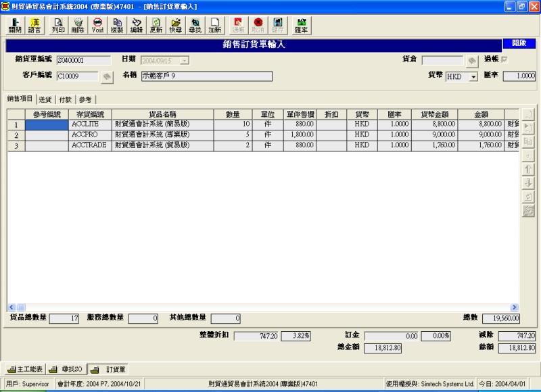The width and height of the screenshot is (541, 392).
Task: Click the 尋找 (Find) toolbar icon
Action: (195, 26)
